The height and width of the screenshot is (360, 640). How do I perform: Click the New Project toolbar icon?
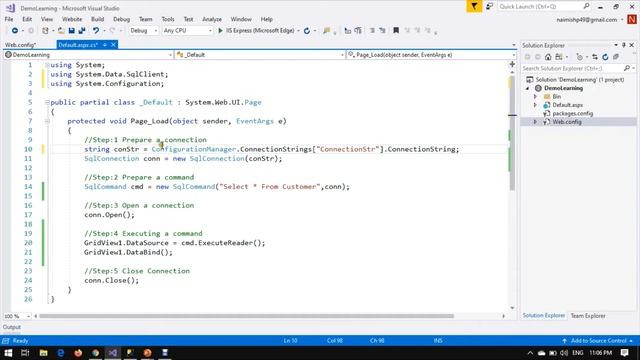pyautogui.click(x=45, y=31)
